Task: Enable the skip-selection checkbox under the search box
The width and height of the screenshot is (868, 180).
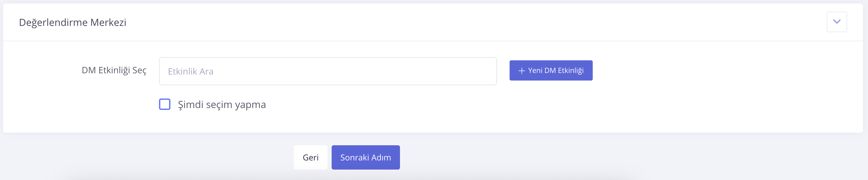Action: click(x=165, y=104)
